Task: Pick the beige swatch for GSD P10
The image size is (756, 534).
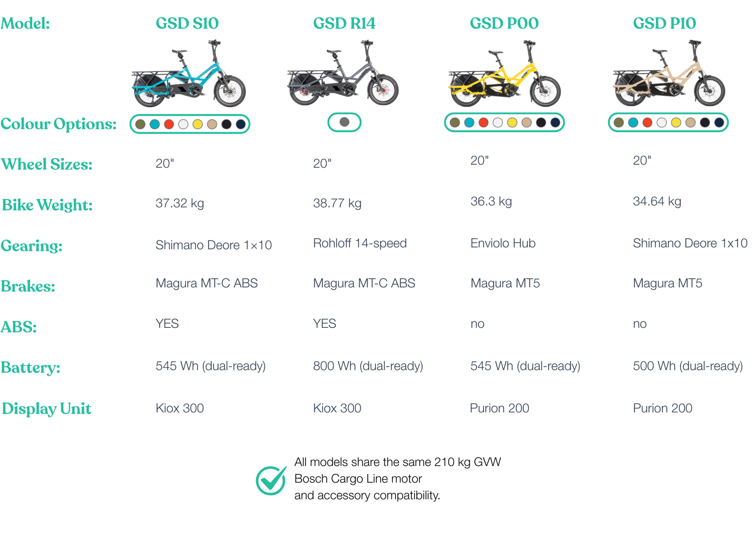Action: 690,123
